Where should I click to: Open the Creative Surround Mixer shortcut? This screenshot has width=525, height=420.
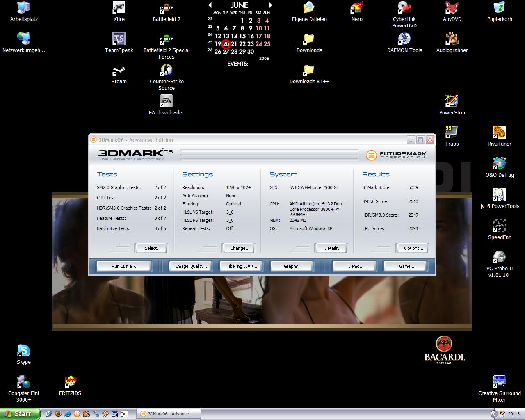point(500,389)
